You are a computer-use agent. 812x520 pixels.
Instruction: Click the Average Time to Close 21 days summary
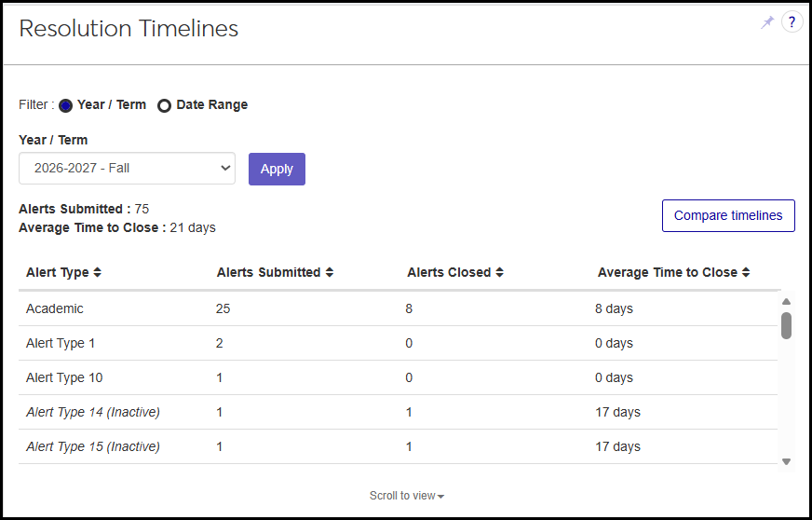click(117, 227)
